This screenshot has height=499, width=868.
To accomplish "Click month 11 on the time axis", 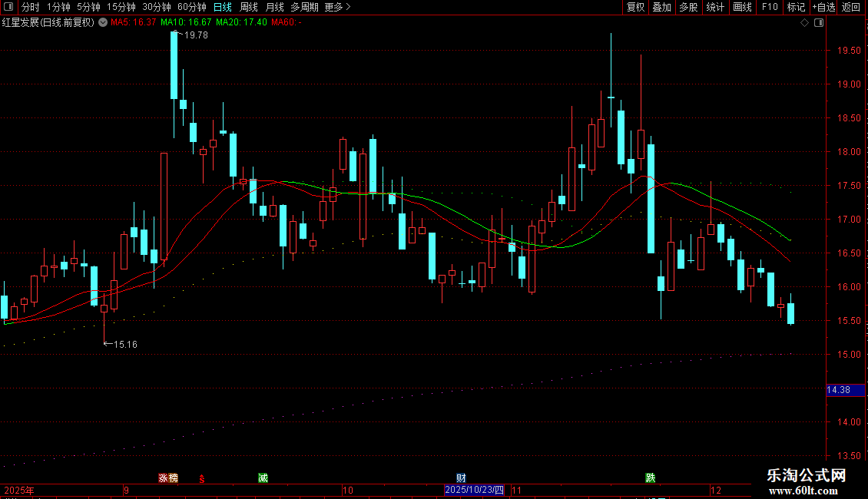I will (x=516, y=490).
